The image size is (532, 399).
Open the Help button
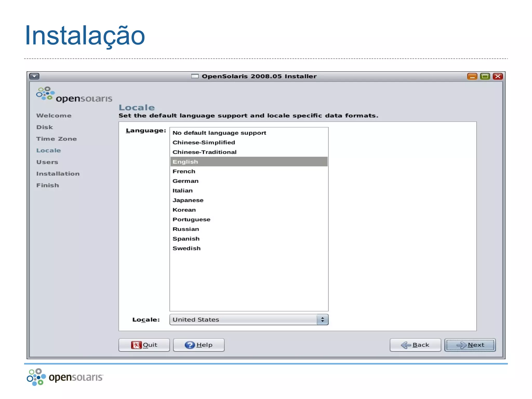point(199,345)
